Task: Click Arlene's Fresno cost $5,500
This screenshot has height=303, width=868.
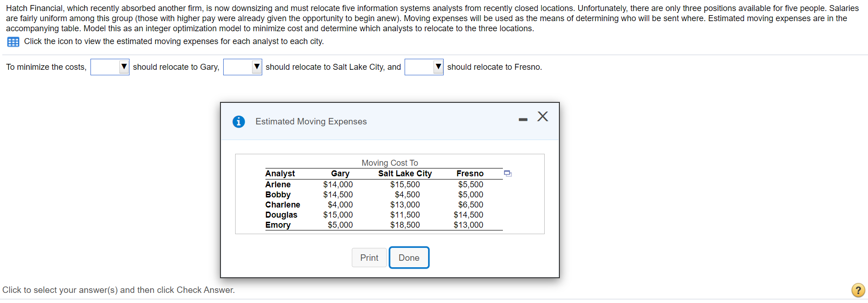Action: [471, 185]
